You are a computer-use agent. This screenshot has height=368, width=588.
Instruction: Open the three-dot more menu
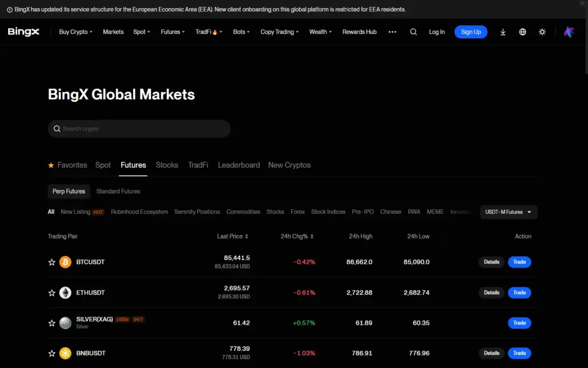(392, 32)
